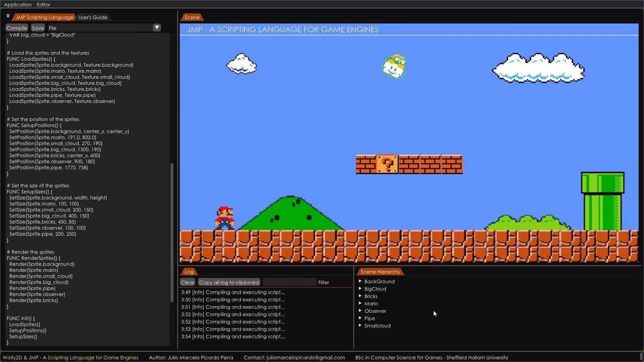Switch to the User's Guide tab

pos(93,17)
